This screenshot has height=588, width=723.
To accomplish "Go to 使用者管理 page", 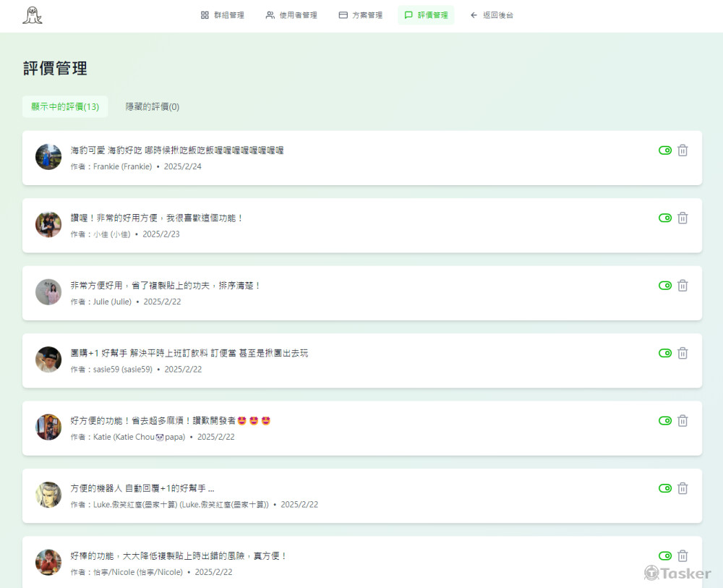I will coord(291,15).
